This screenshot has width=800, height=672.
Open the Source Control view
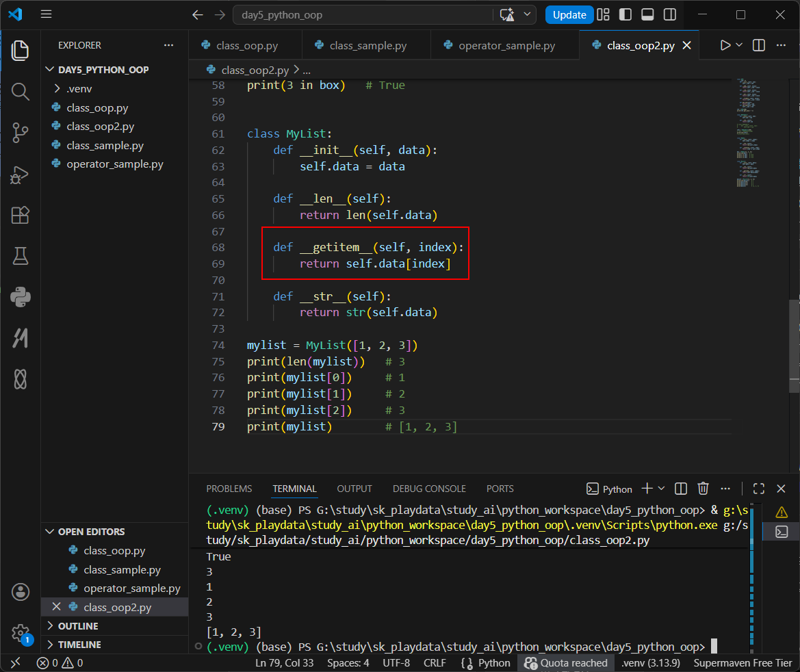(x=20, y=133)
